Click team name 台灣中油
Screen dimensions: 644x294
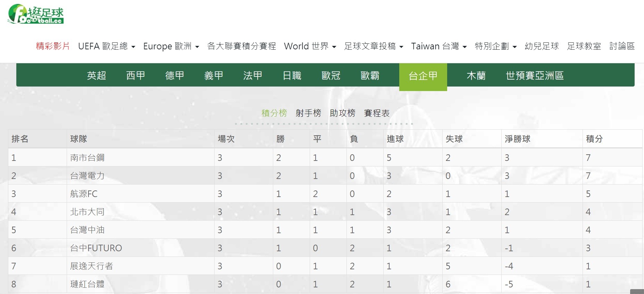point(87,230)
